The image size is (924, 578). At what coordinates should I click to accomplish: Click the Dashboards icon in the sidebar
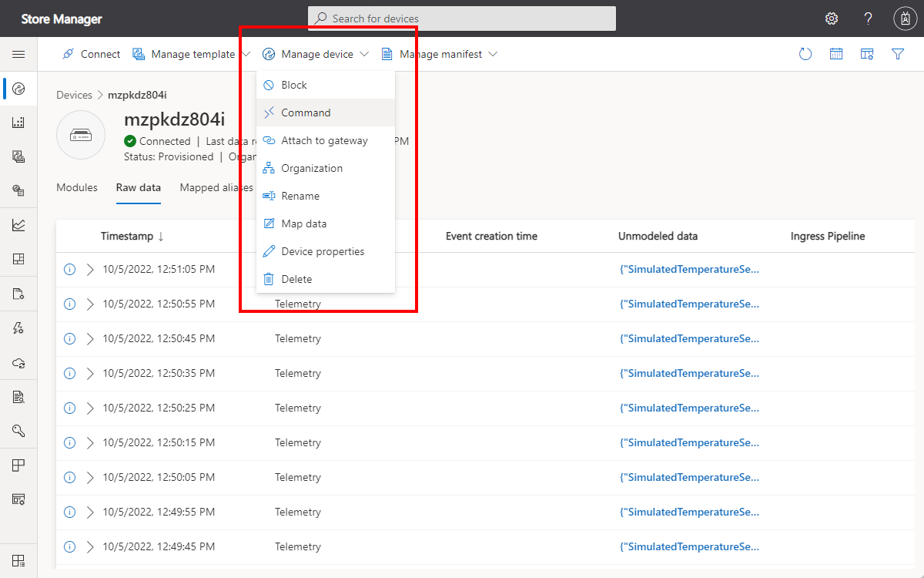point(19,259)
